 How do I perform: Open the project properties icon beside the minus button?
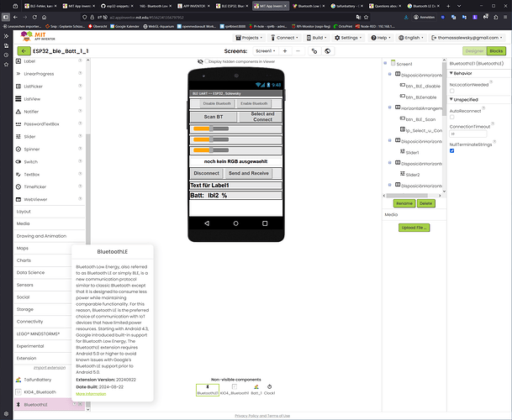pyautogui.click(x=314, y=51)
